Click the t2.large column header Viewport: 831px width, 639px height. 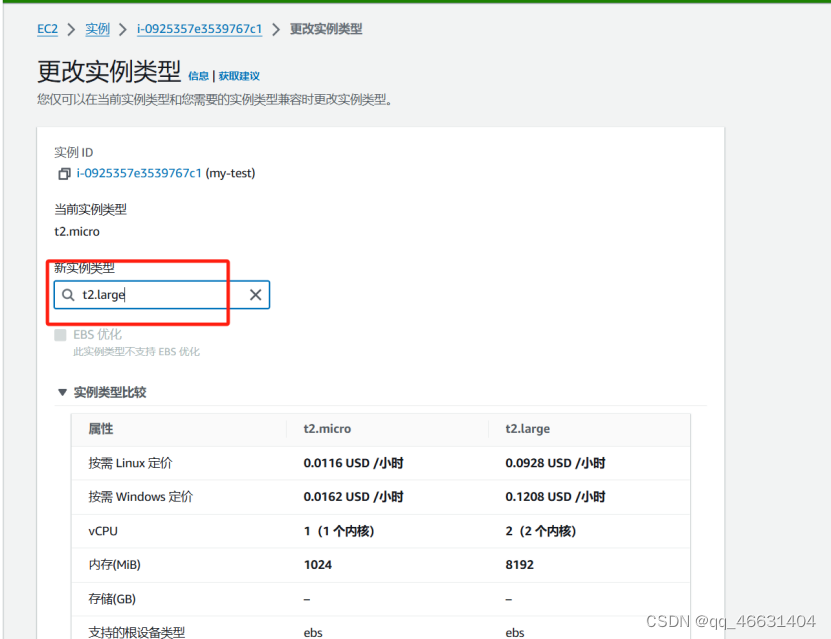(x=527, y=429)
